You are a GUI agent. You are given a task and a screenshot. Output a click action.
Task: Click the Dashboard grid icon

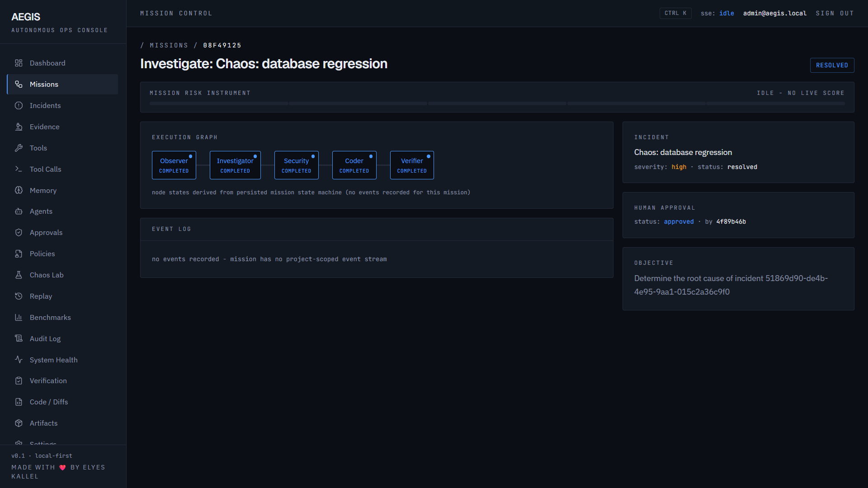(19, 63)
